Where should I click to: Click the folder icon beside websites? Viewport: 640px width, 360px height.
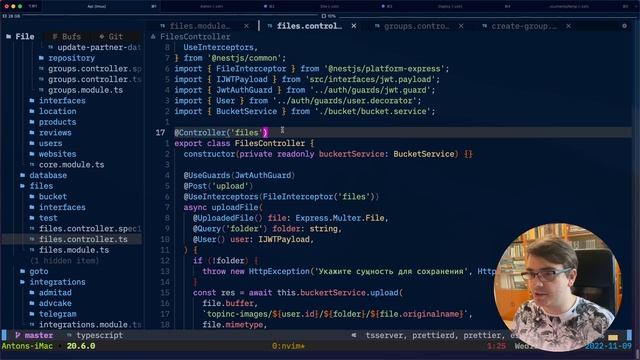[x=32, y=154]
